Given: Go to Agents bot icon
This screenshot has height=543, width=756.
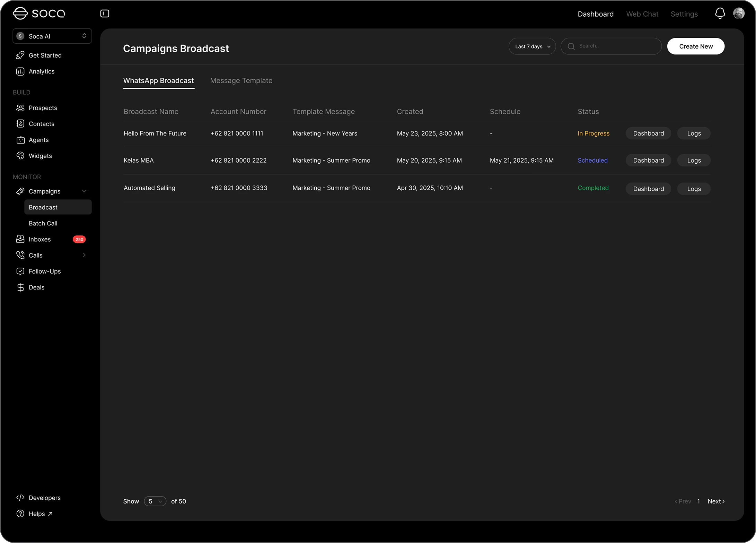Looking at the screenshot, I should [20, 140].
